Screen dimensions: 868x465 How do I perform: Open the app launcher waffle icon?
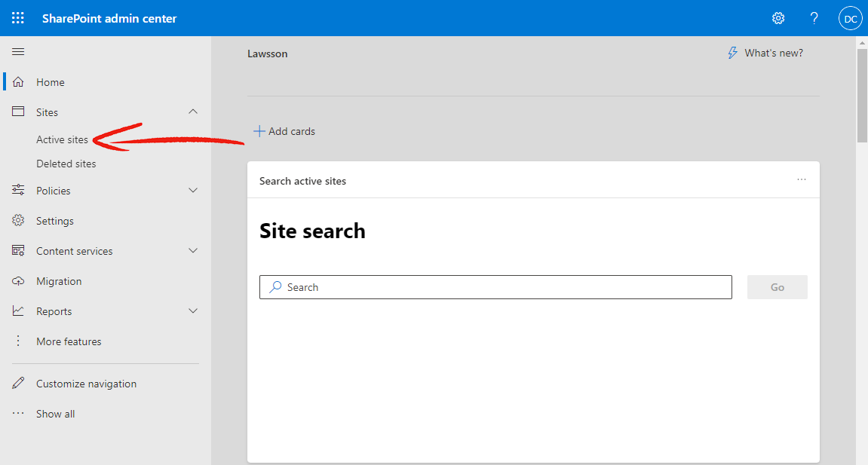[x=17, y=18]
